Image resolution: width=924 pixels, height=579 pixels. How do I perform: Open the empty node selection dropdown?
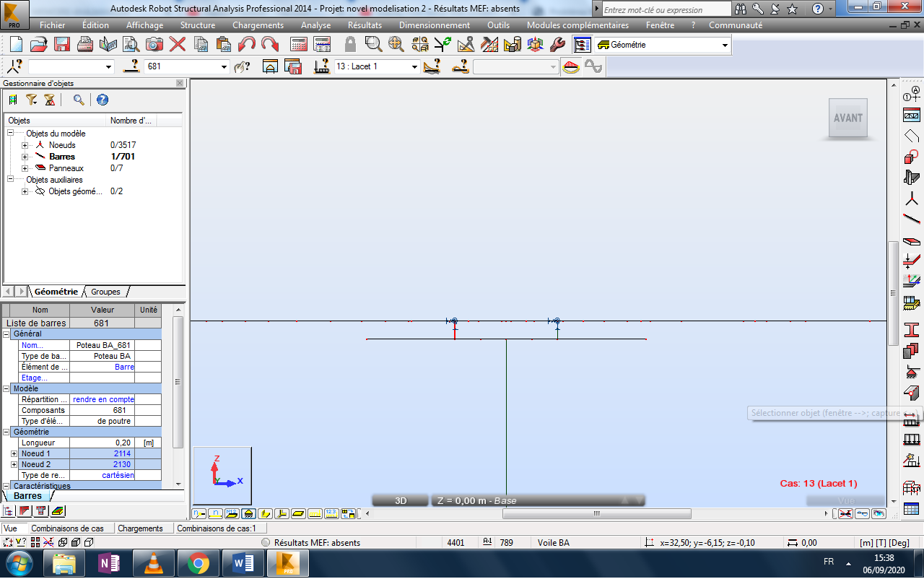click(109, 66)
